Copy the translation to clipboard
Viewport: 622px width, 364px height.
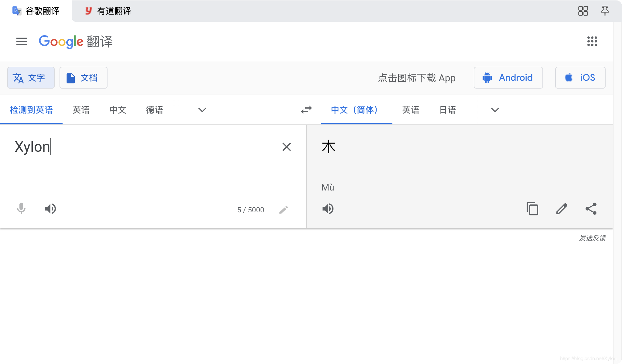[x=532, y=209]
